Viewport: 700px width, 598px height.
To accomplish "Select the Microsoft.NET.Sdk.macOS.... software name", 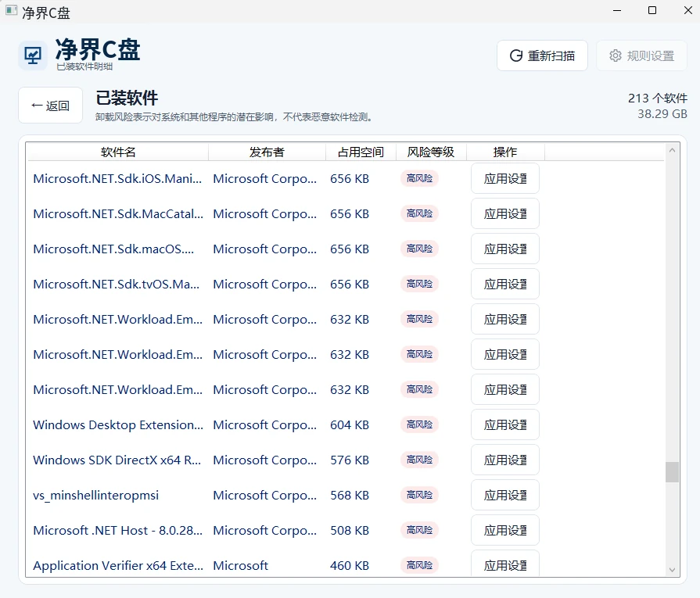I will pos(113,249).
